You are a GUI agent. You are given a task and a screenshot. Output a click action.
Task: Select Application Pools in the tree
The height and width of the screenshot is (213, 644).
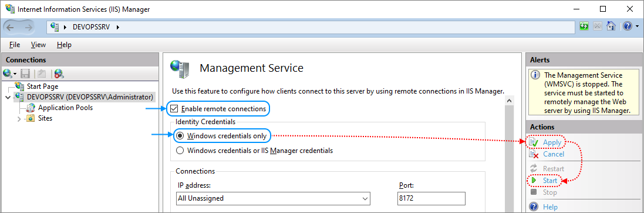(65, 108)
